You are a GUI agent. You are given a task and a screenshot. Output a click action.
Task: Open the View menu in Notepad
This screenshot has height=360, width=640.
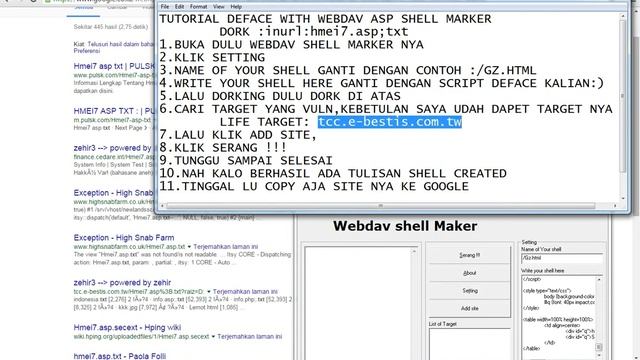[218, 7]
